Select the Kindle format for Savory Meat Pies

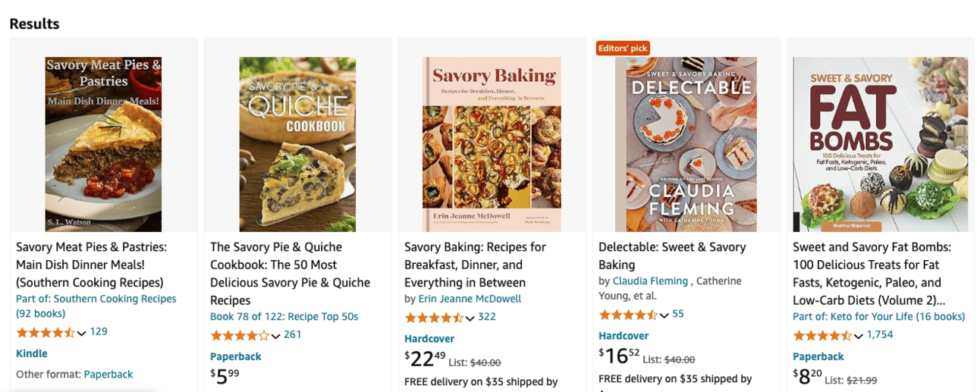pos(32,353)
